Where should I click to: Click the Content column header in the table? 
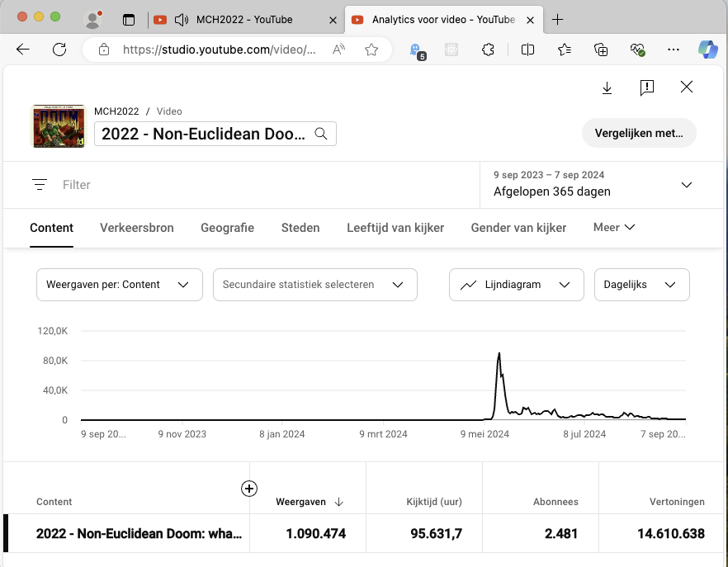click(x=54, y=502)
